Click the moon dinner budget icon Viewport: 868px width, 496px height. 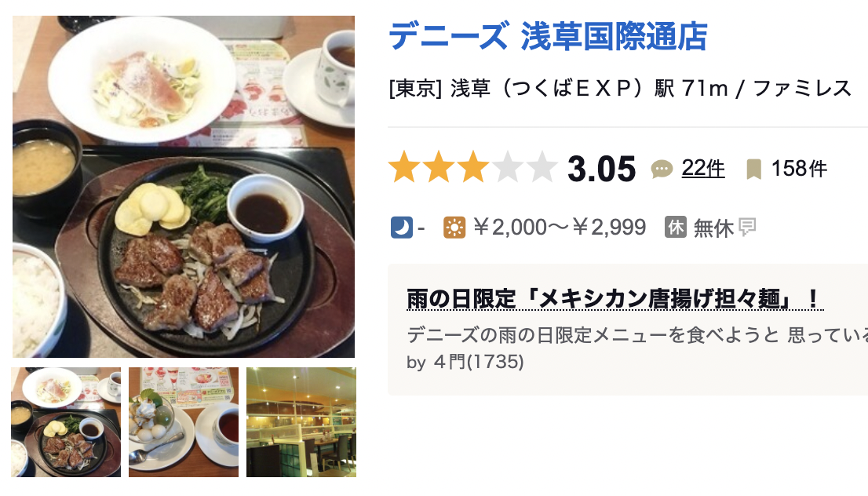[x=401, y=227]
